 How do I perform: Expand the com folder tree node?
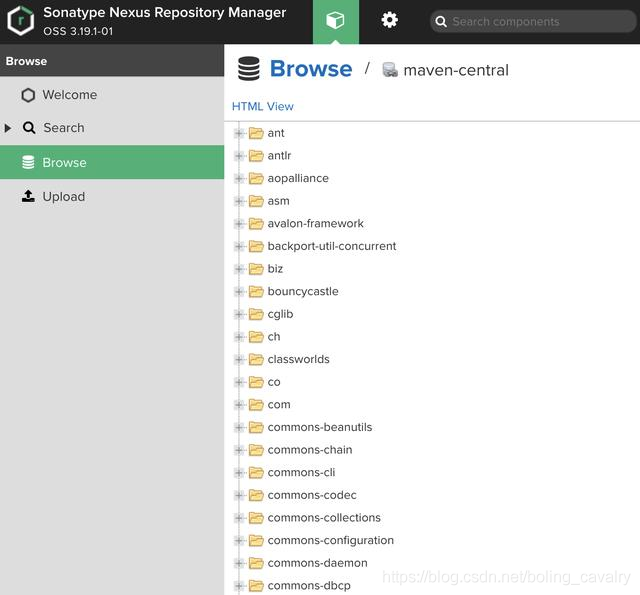[239, 405]
